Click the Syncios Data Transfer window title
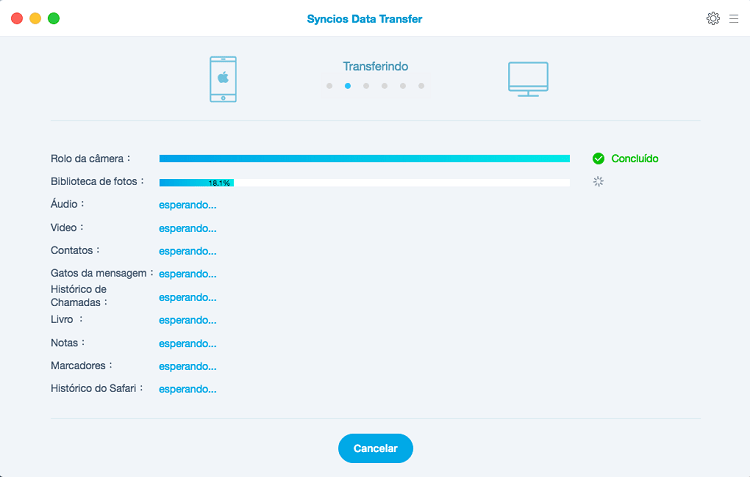 [371, 19]
